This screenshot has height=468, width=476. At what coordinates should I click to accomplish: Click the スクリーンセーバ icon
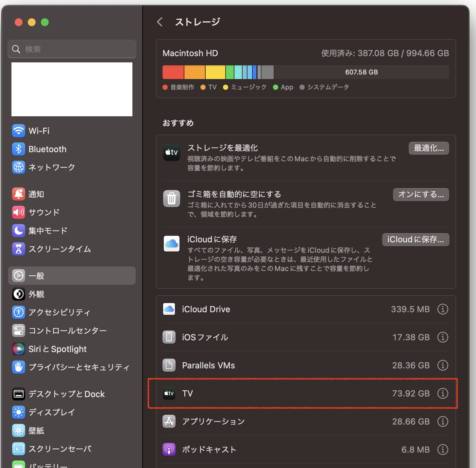pos(19,449)
